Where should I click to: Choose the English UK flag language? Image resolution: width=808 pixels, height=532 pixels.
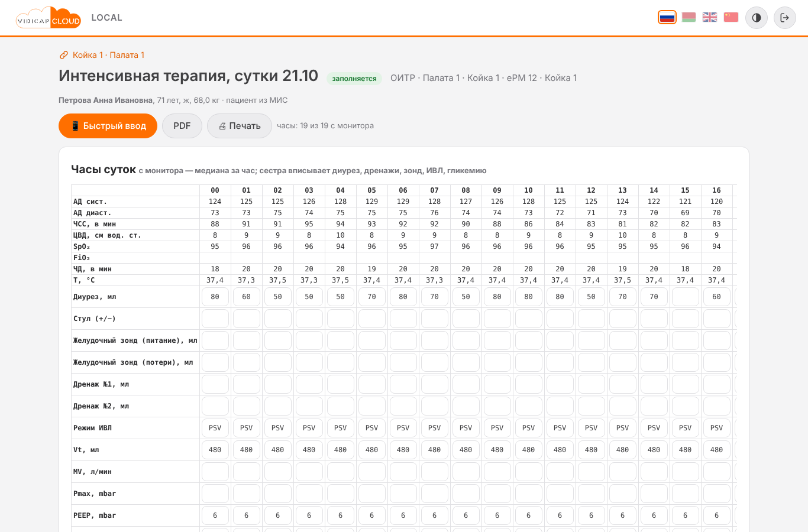click(x=710, y=17)
